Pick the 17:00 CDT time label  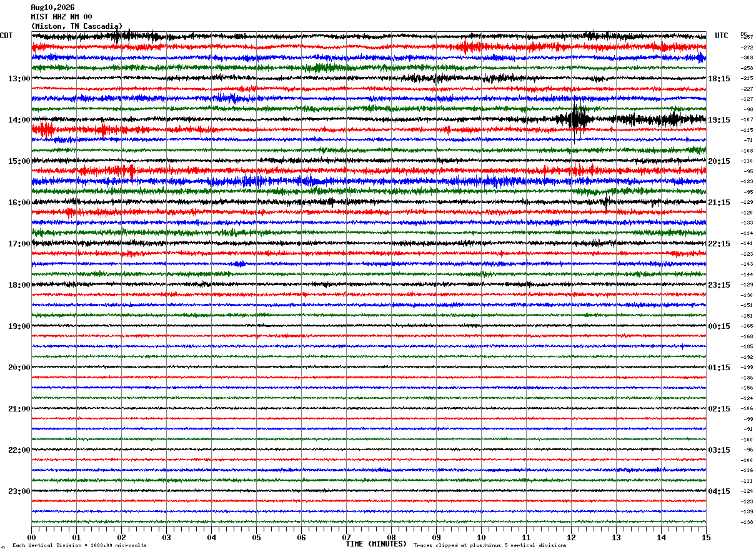(19, 244)
